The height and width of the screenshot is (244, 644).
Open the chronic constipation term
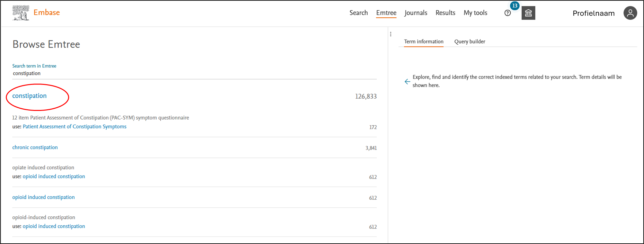point(35,148)
